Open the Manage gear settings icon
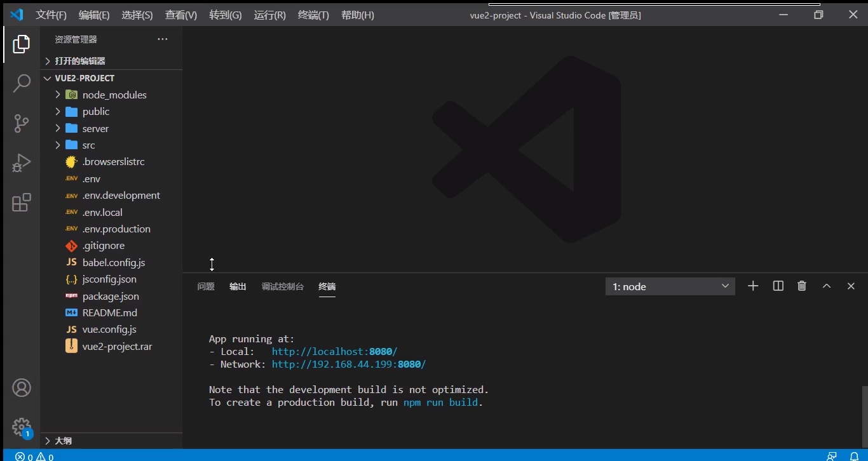 tap(22, 427)
